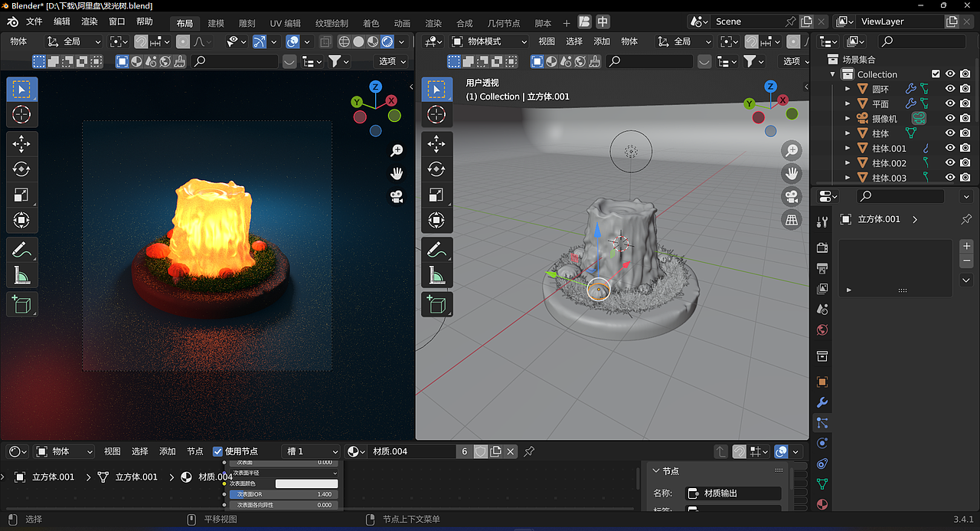Select the Move tool in left viewport
Viewport: 980px width, 531px height.
pos(21,144)
